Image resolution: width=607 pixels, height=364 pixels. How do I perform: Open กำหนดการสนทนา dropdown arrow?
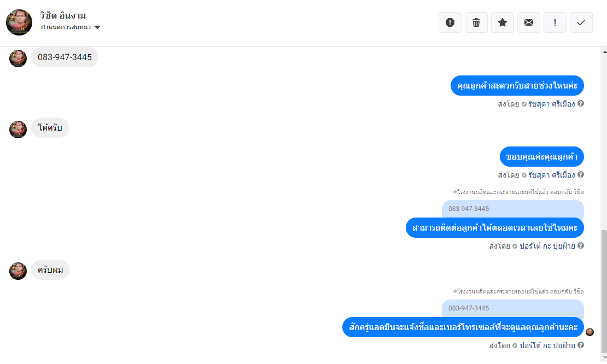[97, 27]
